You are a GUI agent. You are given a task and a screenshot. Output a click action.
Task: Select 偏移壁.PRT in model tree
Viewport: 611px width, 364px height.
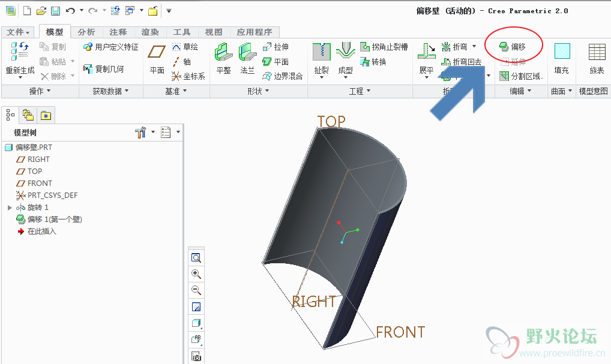click(x=28, y=148)
